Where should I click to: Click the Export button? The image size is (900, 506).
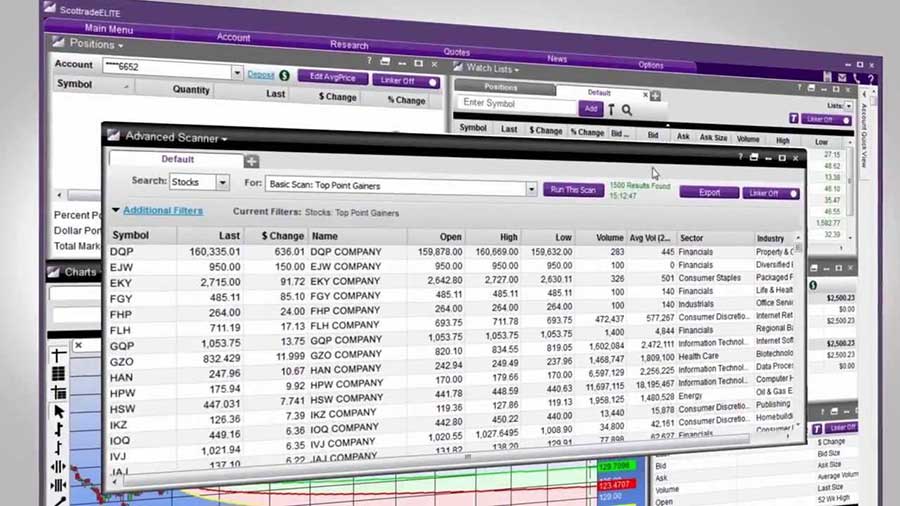(x=709, y=192)
